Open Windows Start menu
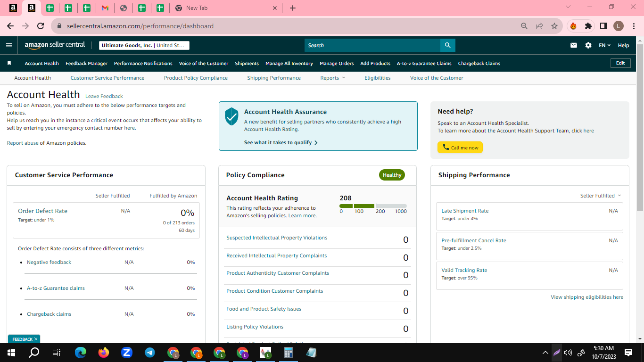This screenshot has width=644, height=362. [11, 352]
